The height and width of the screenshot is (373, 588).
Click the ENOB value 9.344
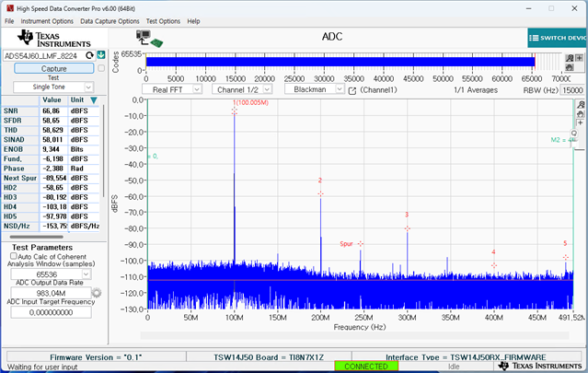(51, 149)
